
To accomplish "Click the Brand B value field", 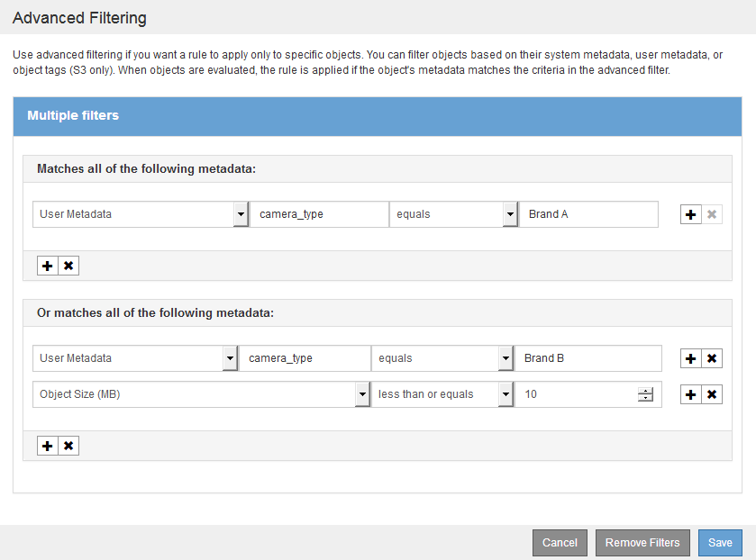I will tap(587, 358).
